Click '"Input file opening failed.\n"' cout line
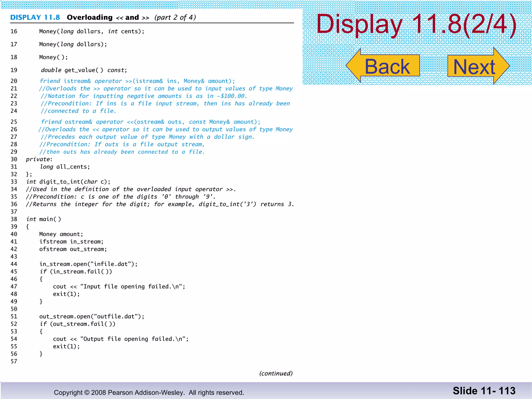This screenshot has width=532, height=399. pyautogui.click(x=119, y=287)
